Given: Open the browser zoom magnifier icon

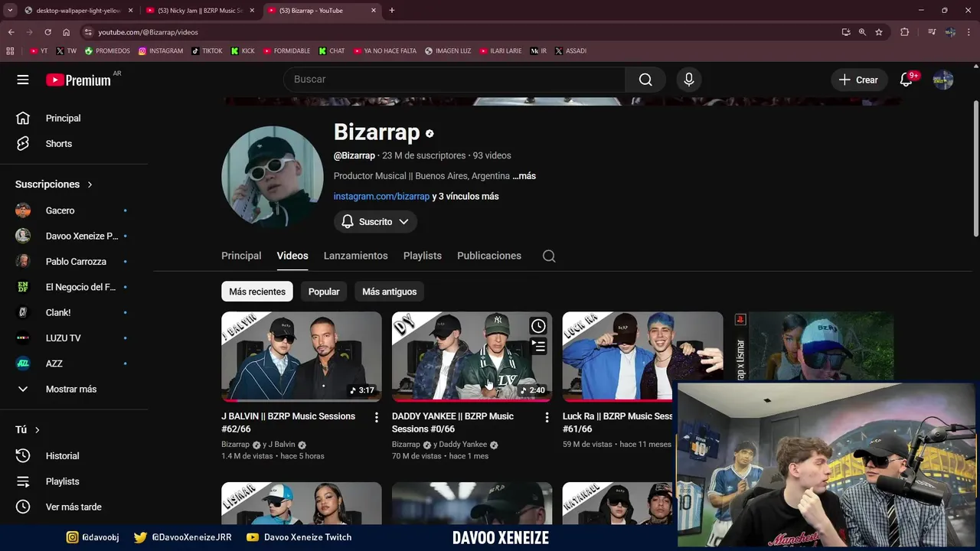Looking at the screenshot, I should pos(862,32).
